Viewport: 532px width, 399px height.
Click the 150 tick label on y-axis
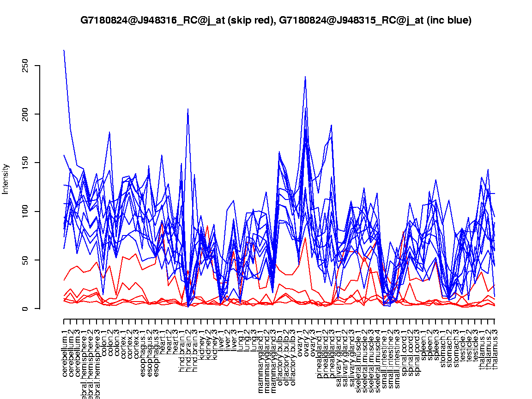click(27, 163)
